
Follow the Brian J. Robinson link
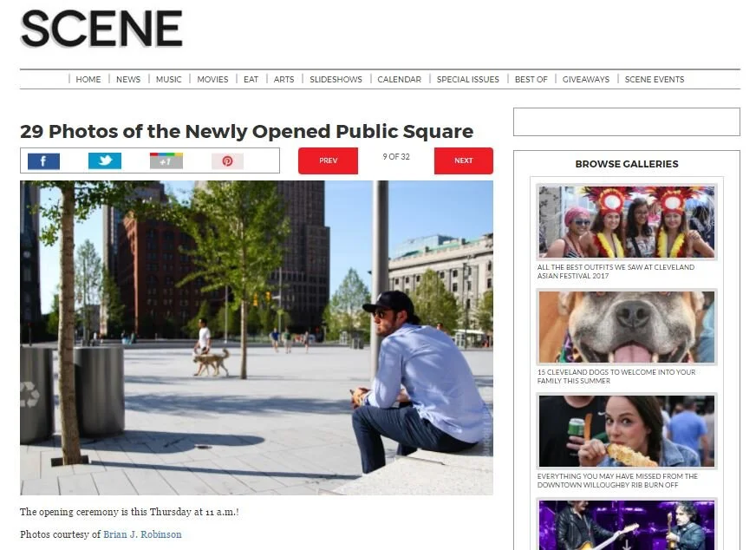(x=142, y=534)
